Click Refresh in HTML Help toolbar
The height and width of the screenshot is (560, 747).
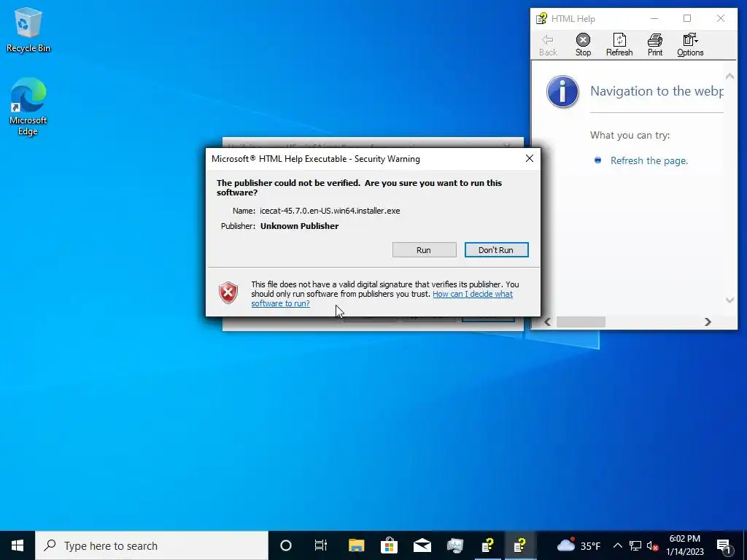point(619,44)
